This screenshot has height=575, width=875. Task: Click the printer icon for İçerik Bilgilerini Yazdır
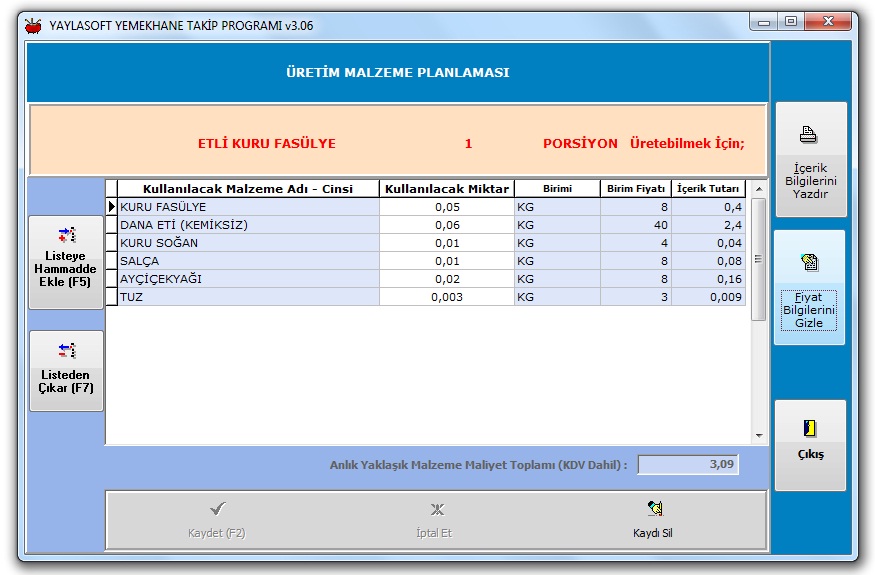click(808, 135)
